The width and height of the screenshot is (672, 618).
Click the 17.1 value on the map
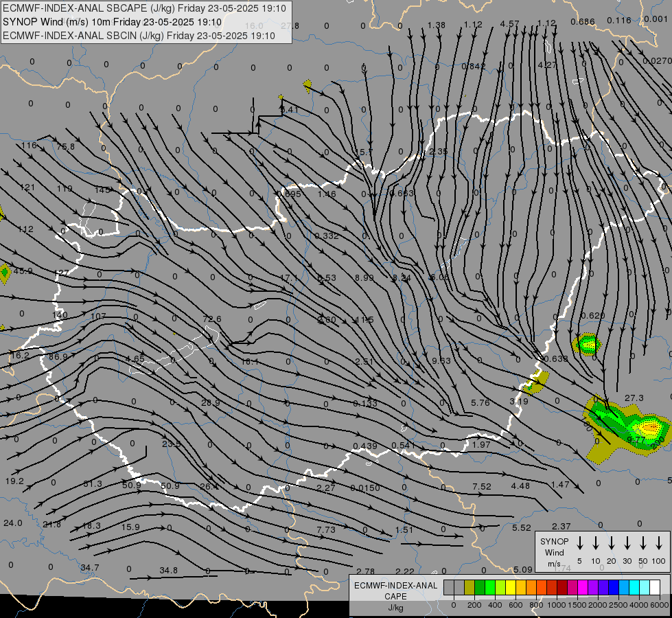coord(288,278)
